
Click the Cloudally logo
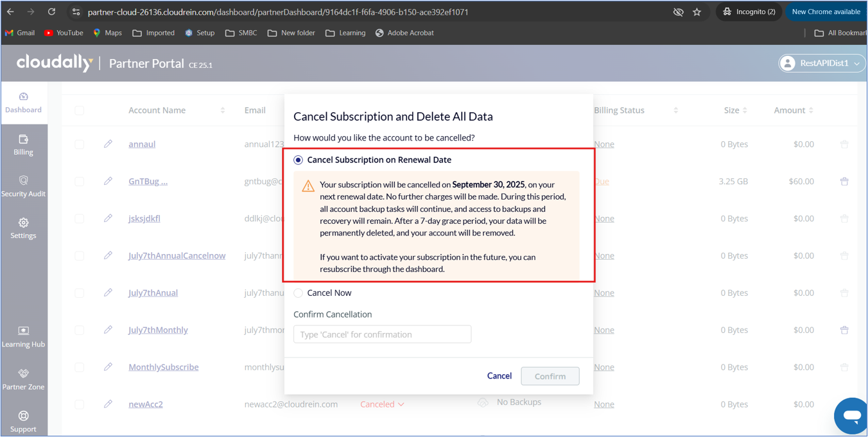click(55, 63)
